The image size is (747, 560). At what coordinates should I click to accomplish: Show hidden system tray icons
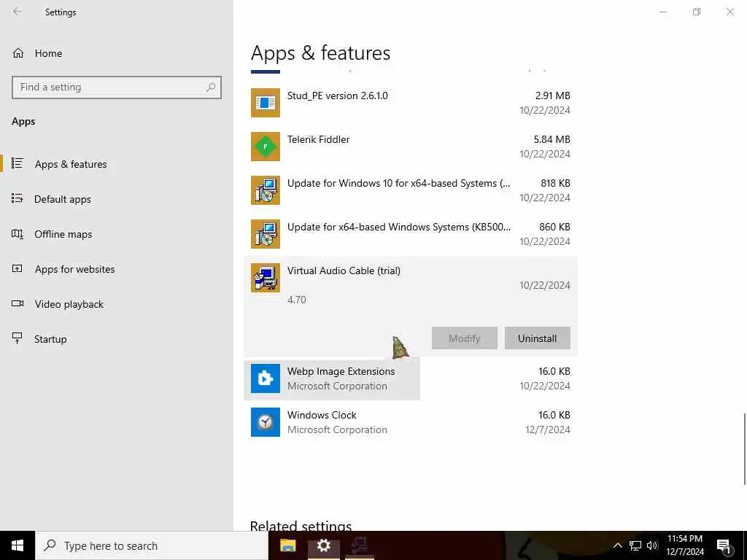point(617,545)
